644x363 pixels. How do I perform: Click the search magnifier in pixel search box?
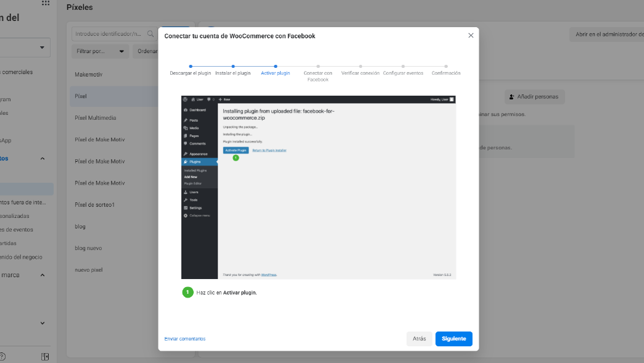[150, 34]
